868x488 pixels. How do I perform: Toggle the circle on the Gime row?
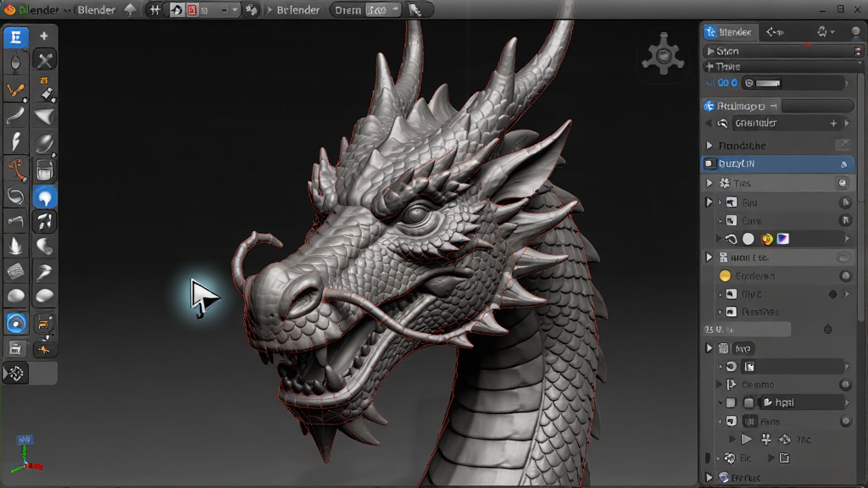point(845,220)
